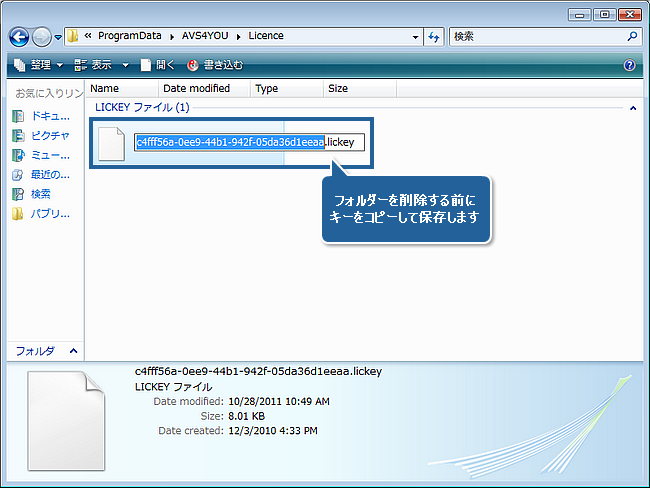Viewport: 650px width, 488px height.
Task: Show hidden breadcrumb levels via « chevron
Action: 87,36
